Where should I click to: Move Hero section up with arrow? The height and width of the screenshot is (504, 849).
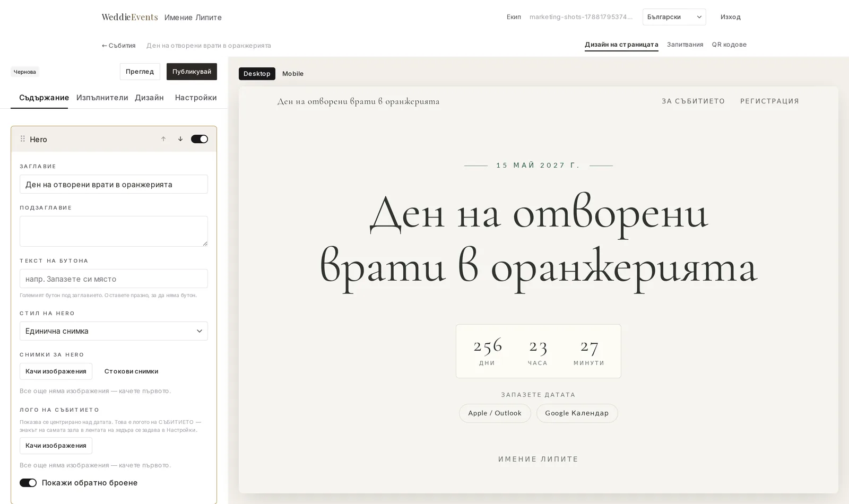[x=163, y=139]
